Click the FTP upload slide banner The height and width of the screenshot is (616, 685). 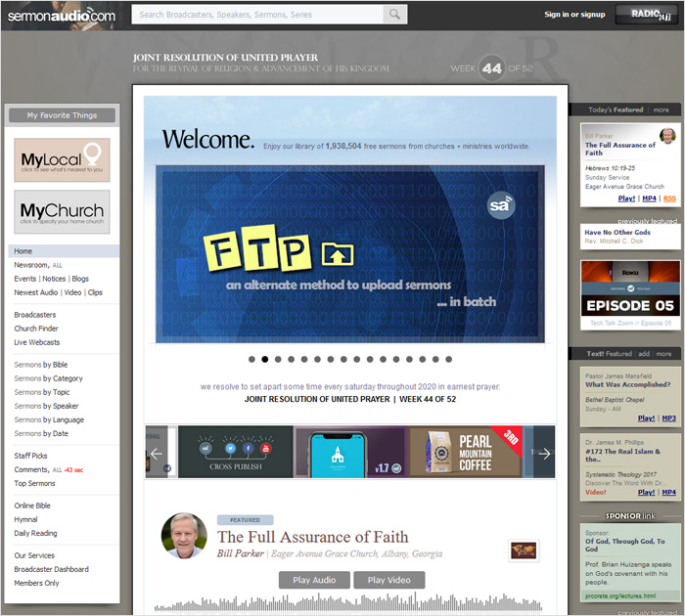coord(350,254)
